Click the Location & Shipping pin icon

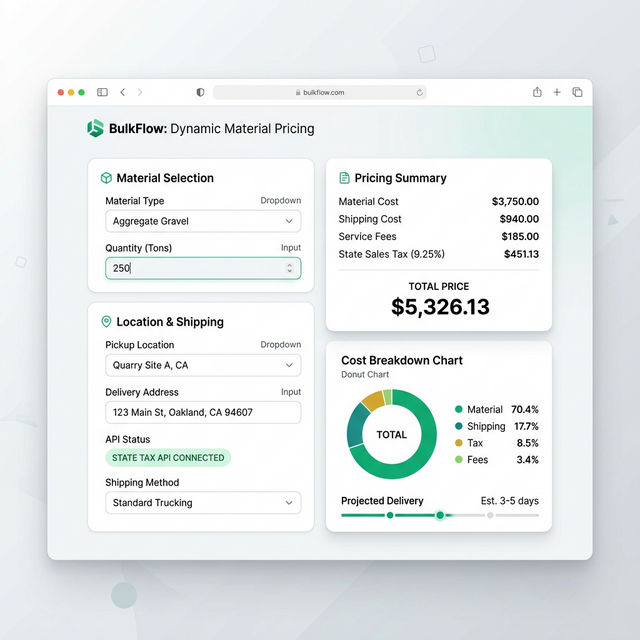coord(106,322)
